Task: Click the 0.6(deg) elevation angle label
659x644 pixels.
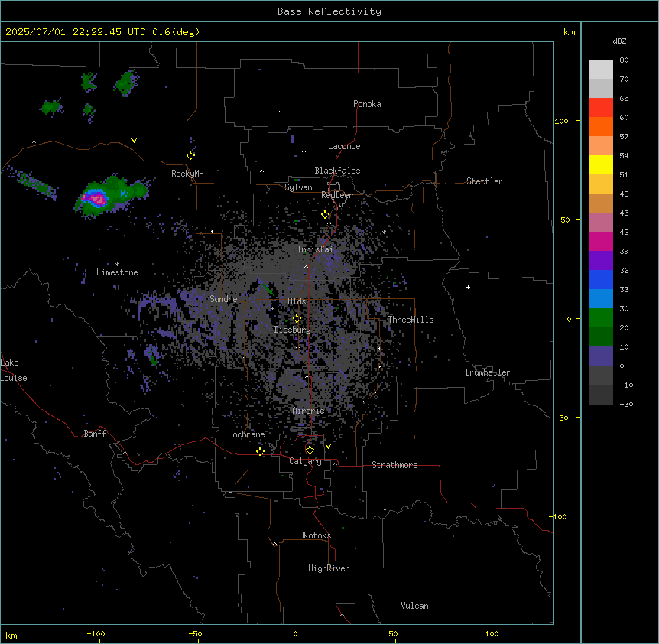Action: point(176,32)
